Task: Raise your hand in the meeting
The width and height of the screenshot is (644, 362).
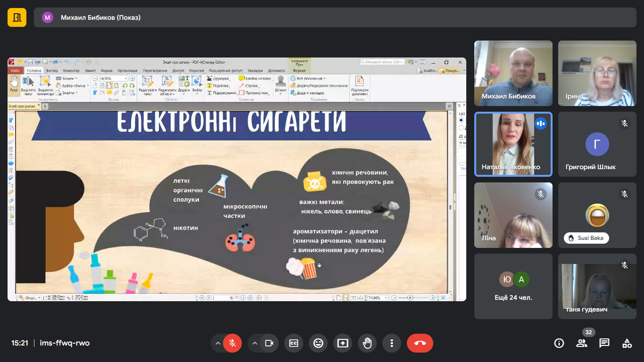Action: pos(367,343)
